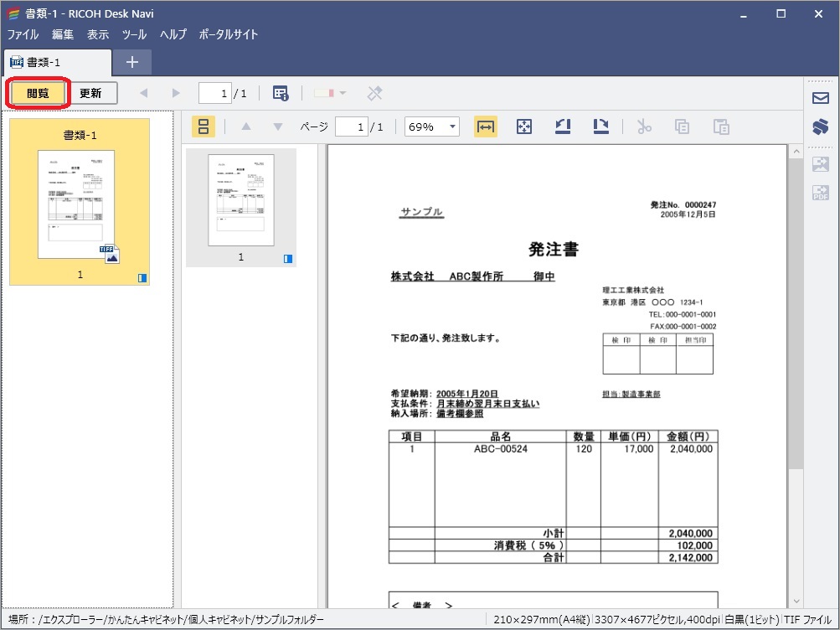Send document by email icon
This screenshot has width=840, height=630.
pos(821,96)
